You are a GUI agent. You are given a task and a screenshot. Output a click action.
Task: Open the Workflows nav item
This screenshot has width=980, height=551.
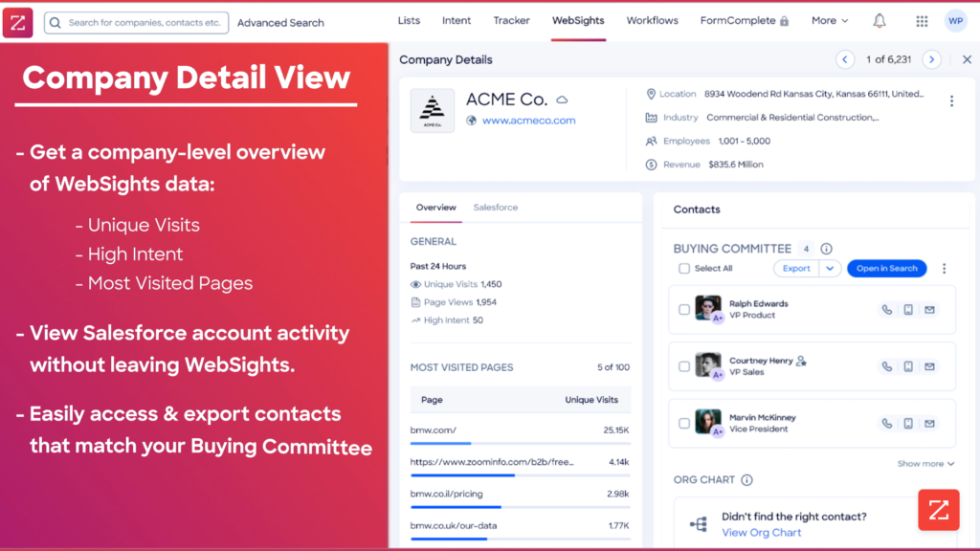(652, 21)
